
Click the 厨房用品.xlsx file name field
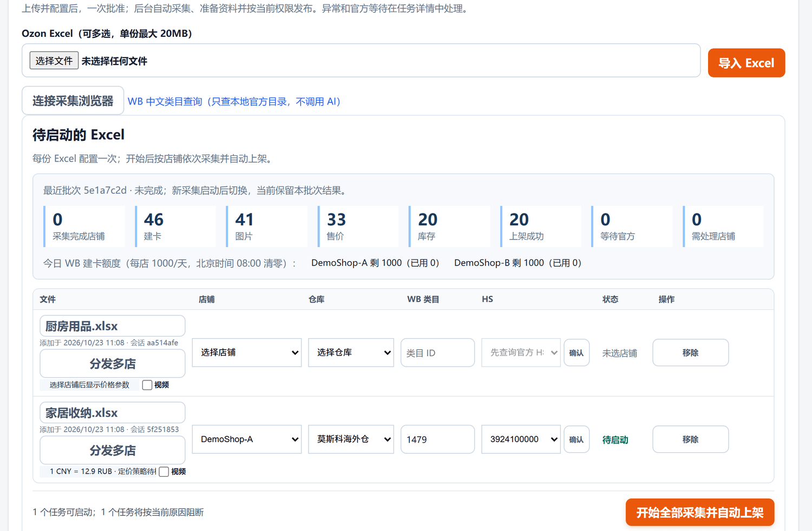coord(113,326)
